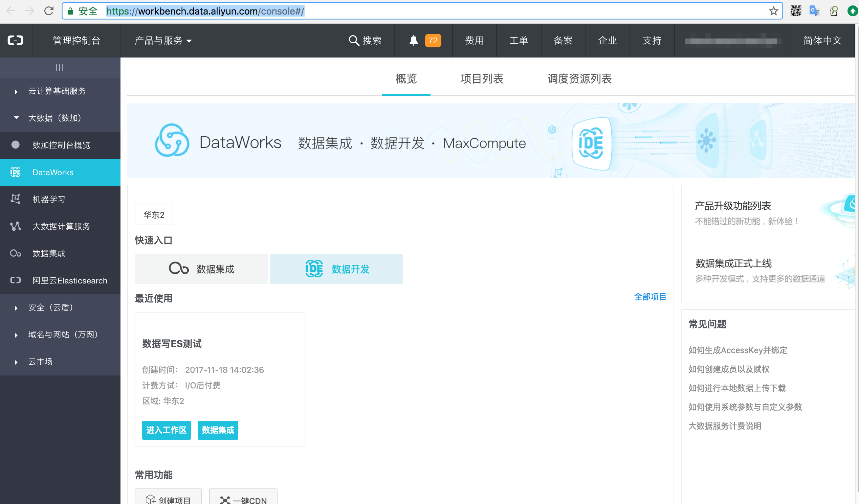Open the blurred account name menu
This screenshot has width=859, height=504.
click(732, 41)
